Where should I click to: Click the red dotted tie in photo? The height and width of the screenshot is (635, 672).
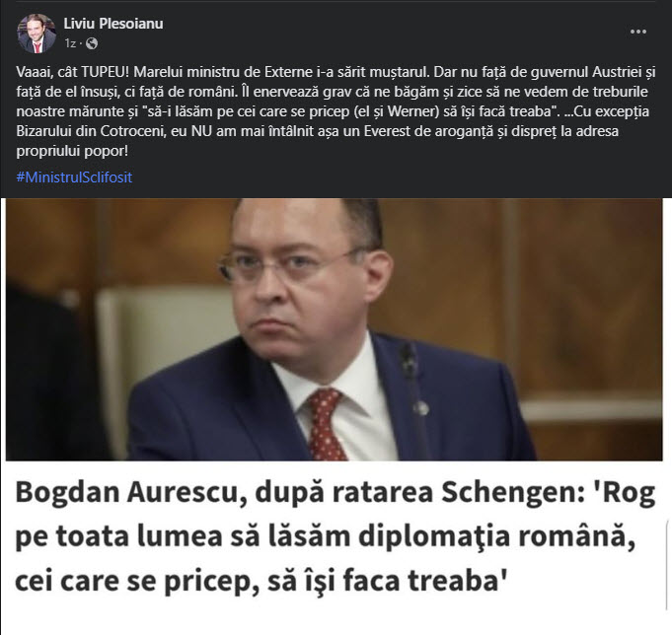coord(326,424)
